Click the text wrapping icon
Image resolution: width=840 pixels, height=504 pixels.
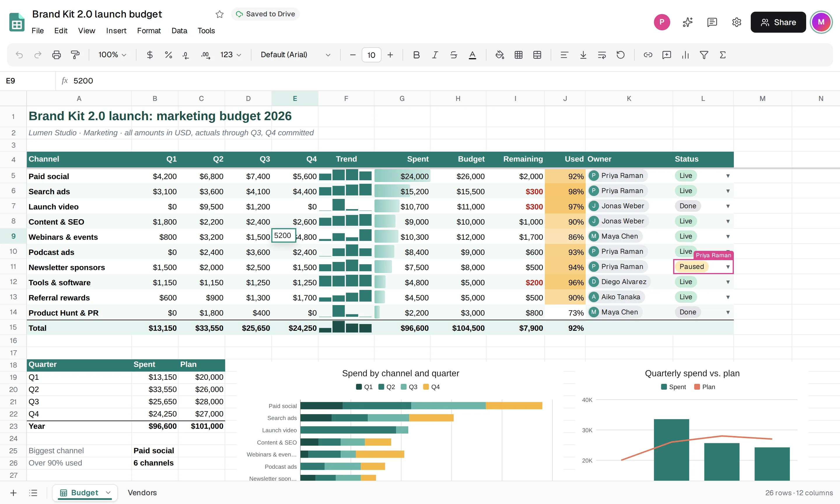602,55
